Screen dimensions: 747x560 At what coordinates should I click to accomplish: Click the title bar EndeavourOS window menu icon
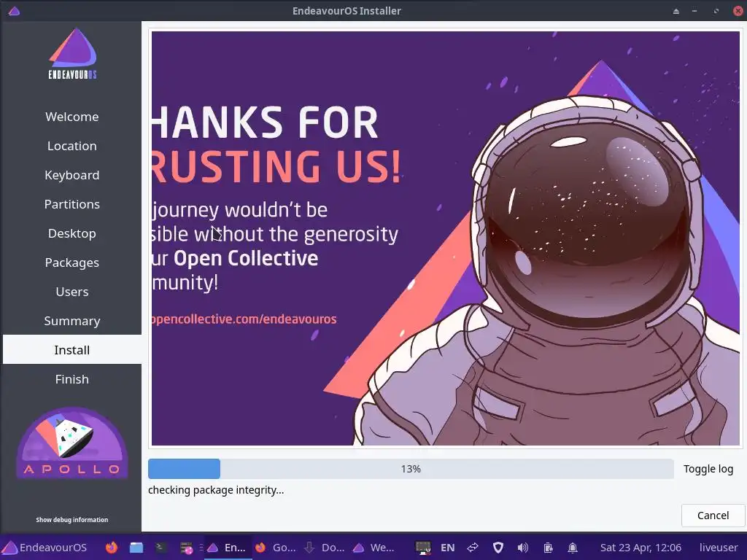coord(14,10)
